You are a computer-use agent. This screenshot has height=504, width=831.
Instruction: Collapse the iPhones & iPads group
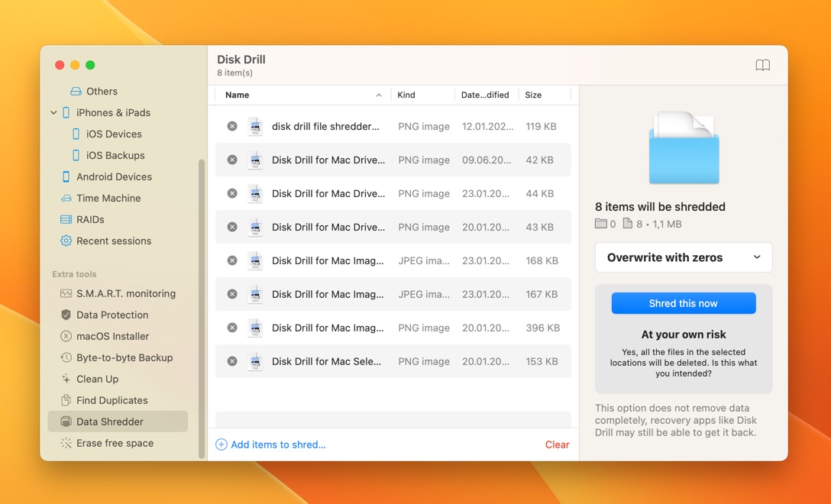coord(53,112)
